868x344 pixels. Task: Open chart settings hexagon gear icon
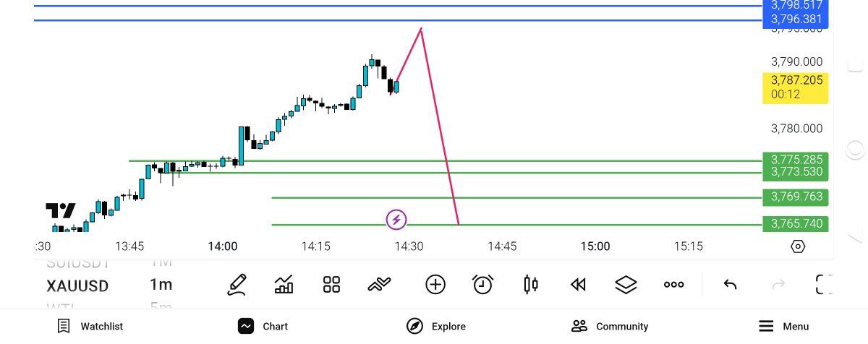798,246
